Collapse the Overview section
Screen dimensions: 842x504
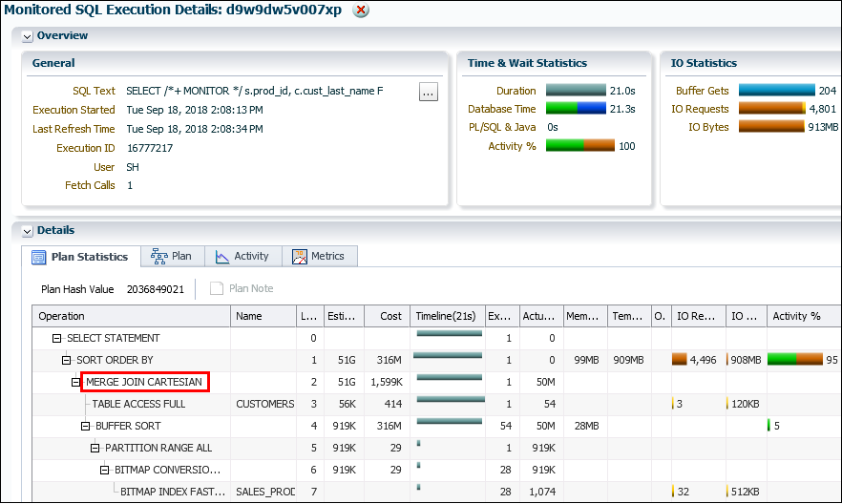pyautogui.click(x=27, y=36)
